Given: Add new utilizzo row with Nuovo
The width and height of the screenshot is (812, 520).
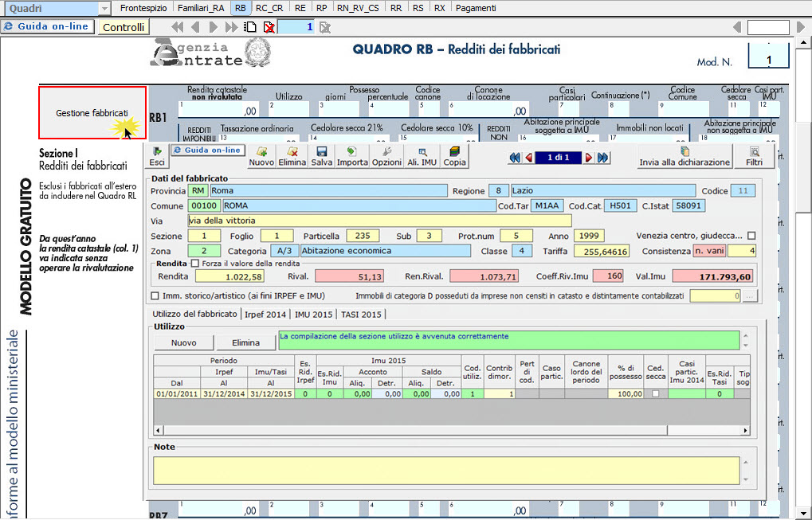Looking at the screenshot, I should [x=184, y=342].
